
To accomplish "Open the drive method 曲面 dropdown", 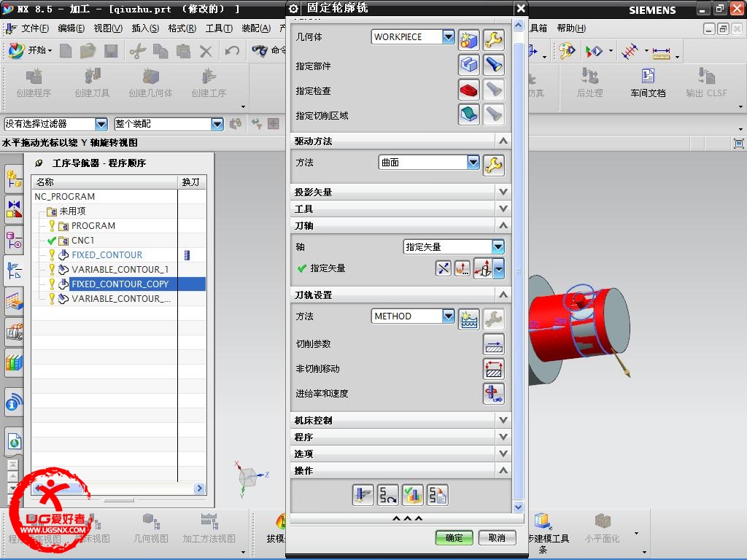I will click(x=473, y=163).
